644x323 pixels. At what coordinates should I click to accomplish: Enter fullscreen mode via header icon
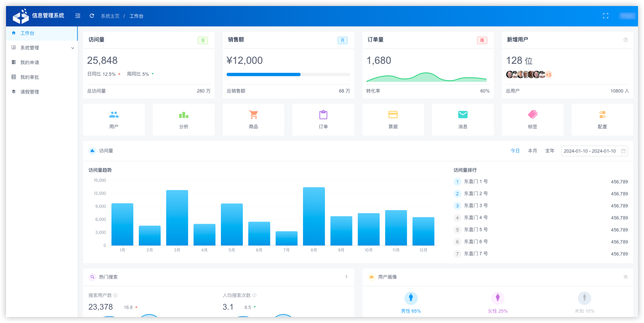click(605, 16)
